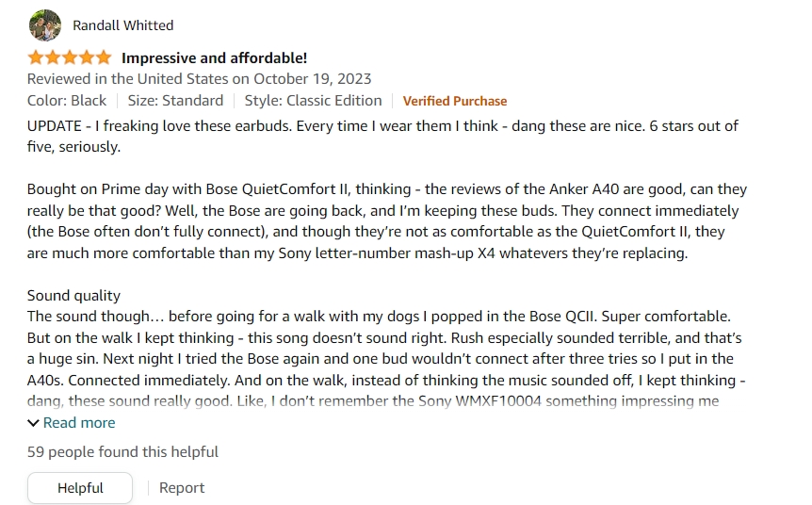Click the Style: Classic Edition attribute
The width and height of the screenshot is (812, 505).
(x=313, y=101)
